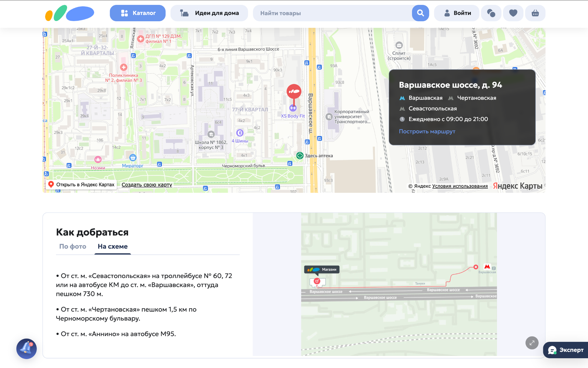Click opening hours Ежедневно с 09:00 до 21:00
Image resolution: width=588 pixels, height=368 pixels.
(x=448, y=119)
